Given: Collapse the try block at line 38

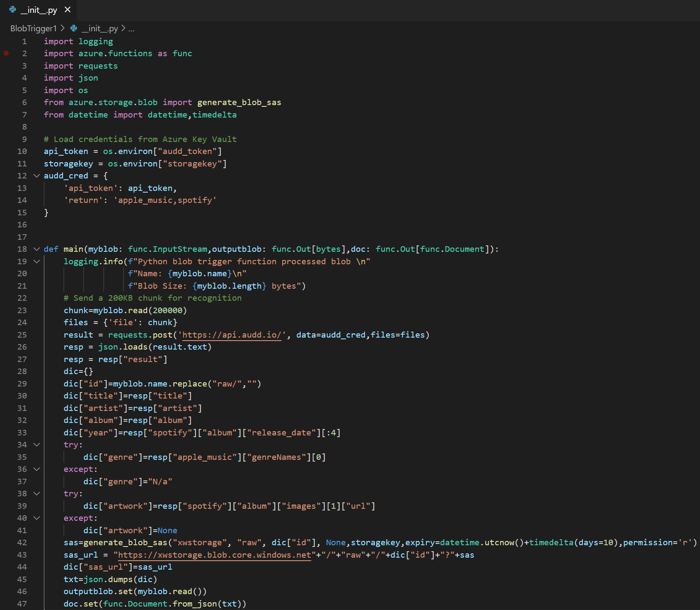Looking at the screenshot, I should (x=36, y=493).
